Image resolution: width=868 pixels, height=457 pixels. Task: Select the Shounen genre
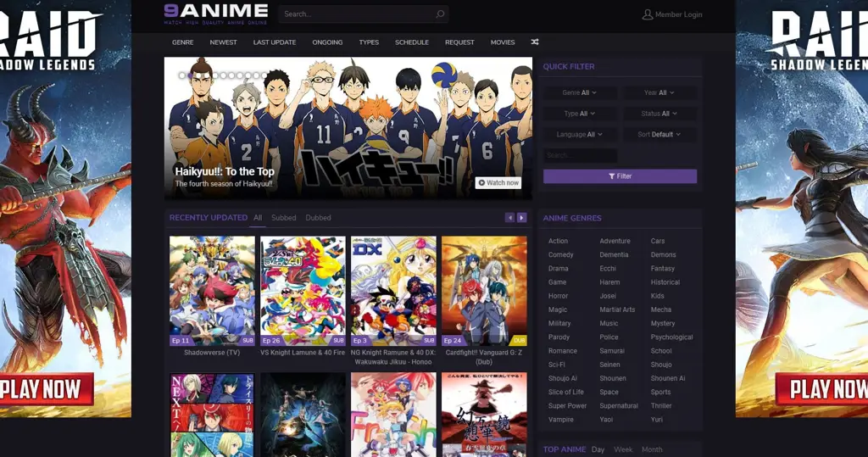point(613,378)
